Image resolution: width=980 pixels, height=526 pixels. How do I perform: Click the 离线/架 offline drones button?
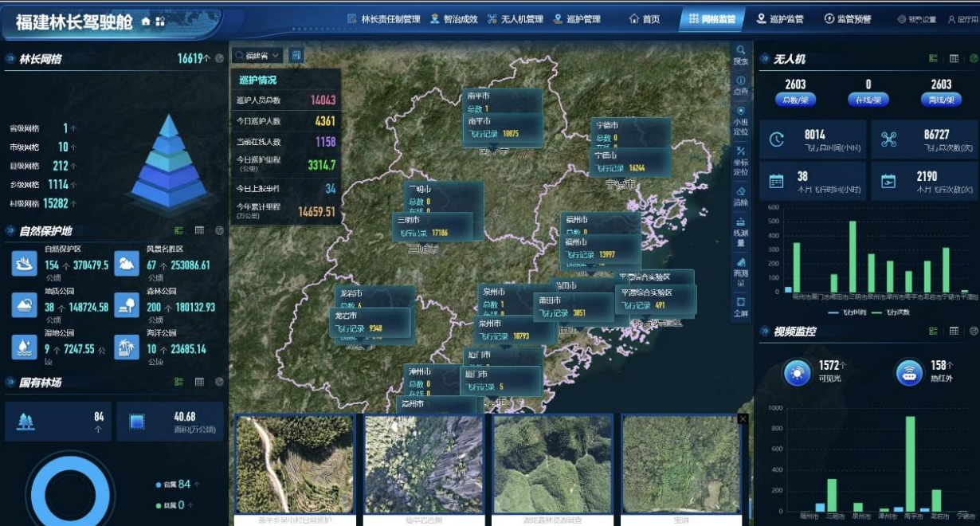[x=941, y=100]
